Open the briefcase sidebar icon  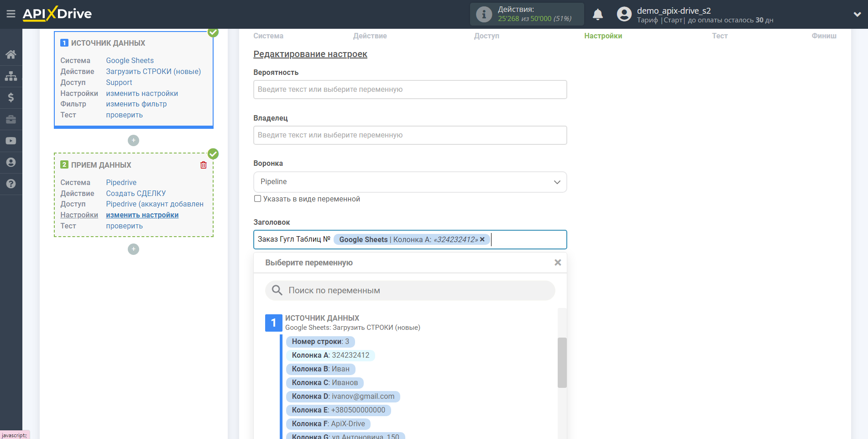(x=11, y=119)
